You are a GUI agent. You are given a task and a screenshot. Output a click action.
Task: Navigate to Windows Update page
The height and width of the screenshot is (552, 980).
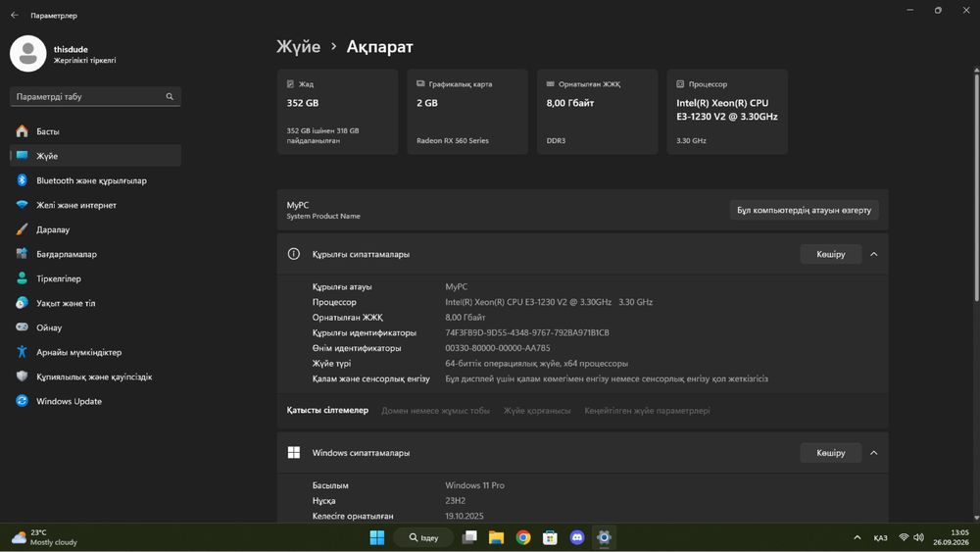95,401
